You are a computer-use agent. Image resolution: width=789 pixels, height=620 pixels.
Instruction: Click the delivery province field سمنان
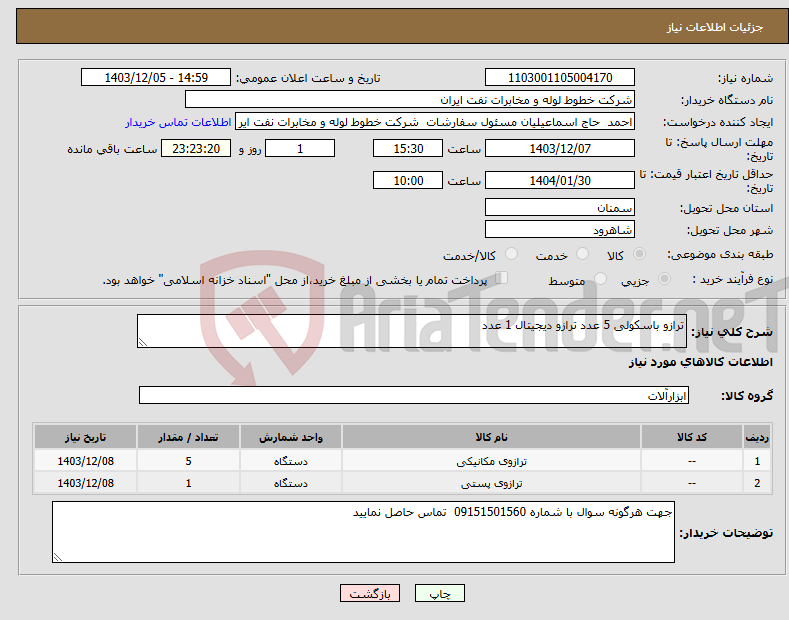(560, 207)
